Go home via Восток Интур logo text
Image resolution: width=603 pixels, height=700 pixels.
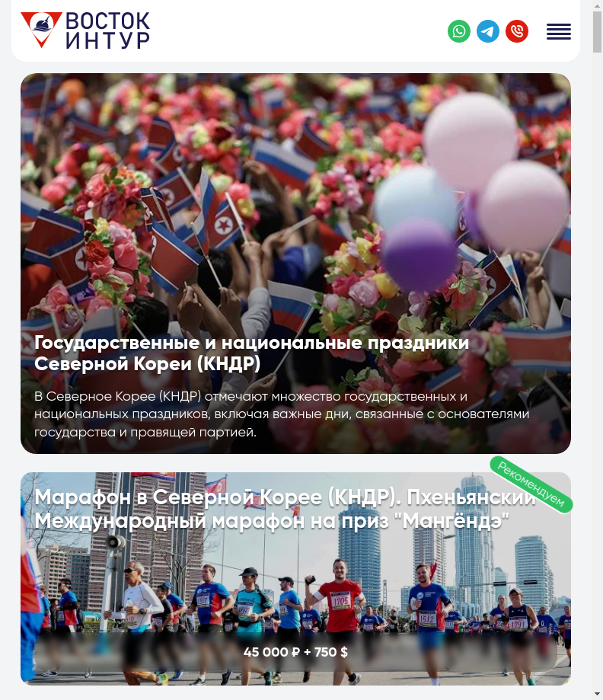(x=108, y=30)
